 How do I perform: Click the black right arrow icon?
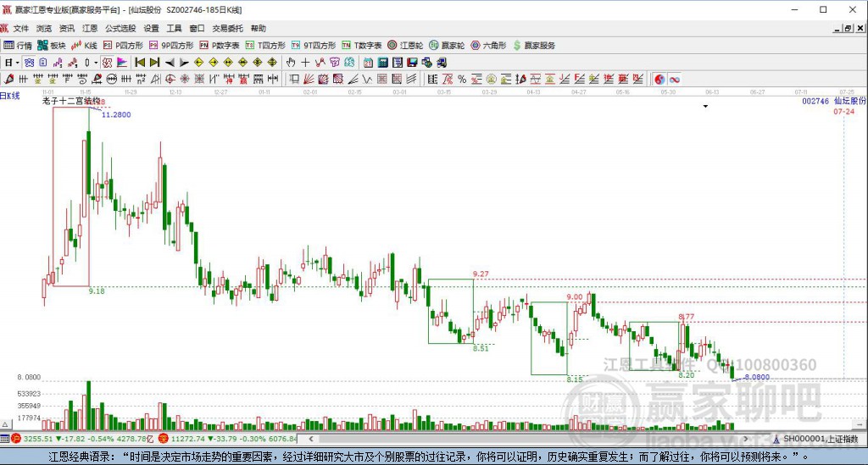184,63
